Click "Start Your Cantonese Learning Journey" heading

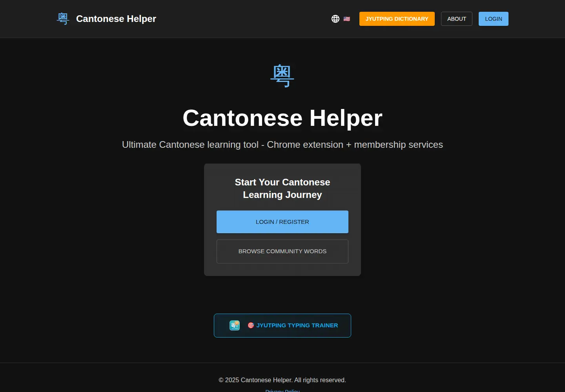(x=282, y=189)
